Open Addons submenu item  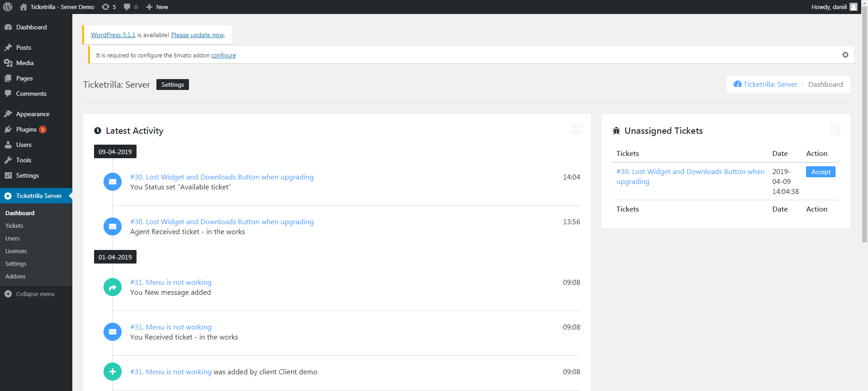tap(15, 276)
